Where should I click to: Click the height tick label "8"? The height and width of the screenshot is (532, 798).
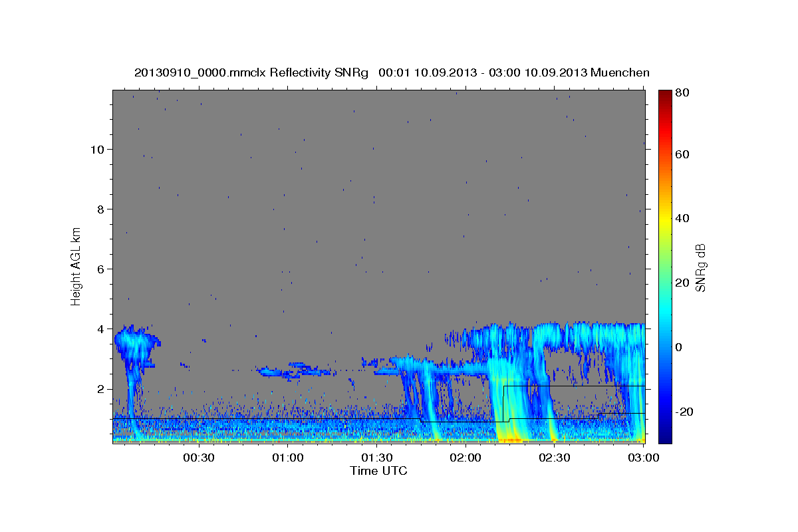pos(100,209)
